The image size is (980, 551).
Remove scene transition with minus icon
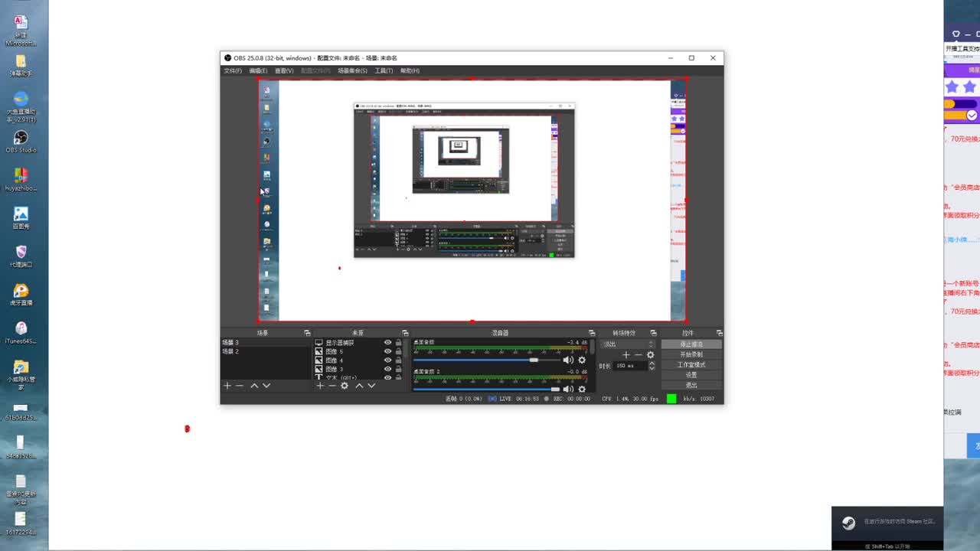point(638,355)
